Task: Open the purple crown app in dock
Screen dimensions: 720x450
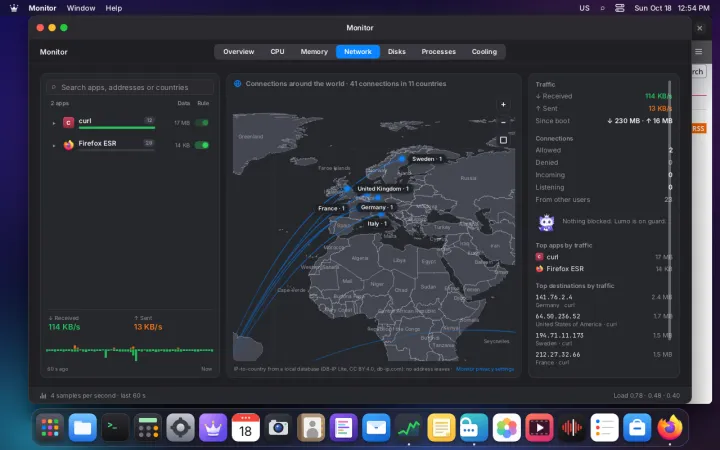Action: tap(213, 428)
